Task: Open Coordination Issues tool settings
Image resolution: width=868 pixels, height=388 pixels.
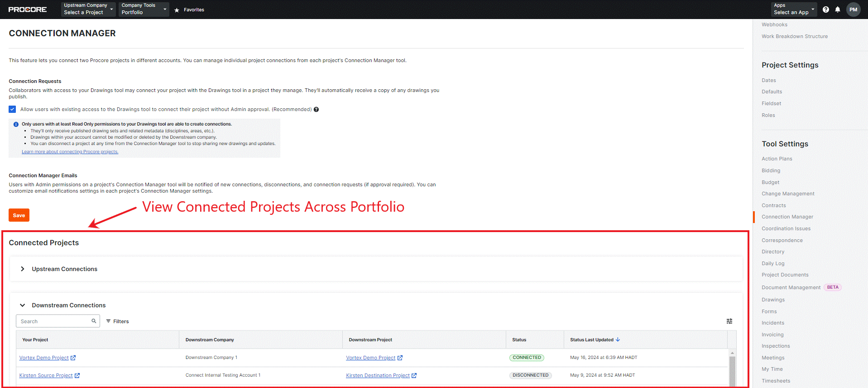Action: [786, 228]
